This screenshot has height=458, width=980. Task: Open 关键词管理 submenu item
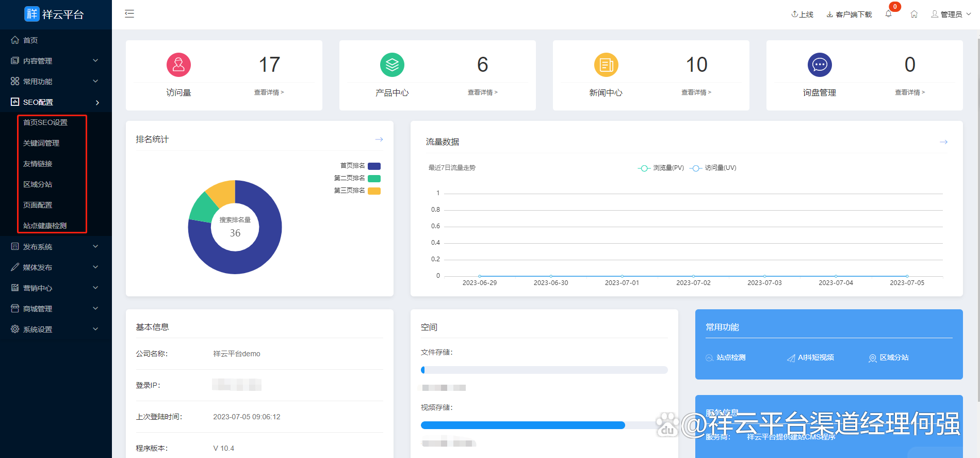(41, 143)
